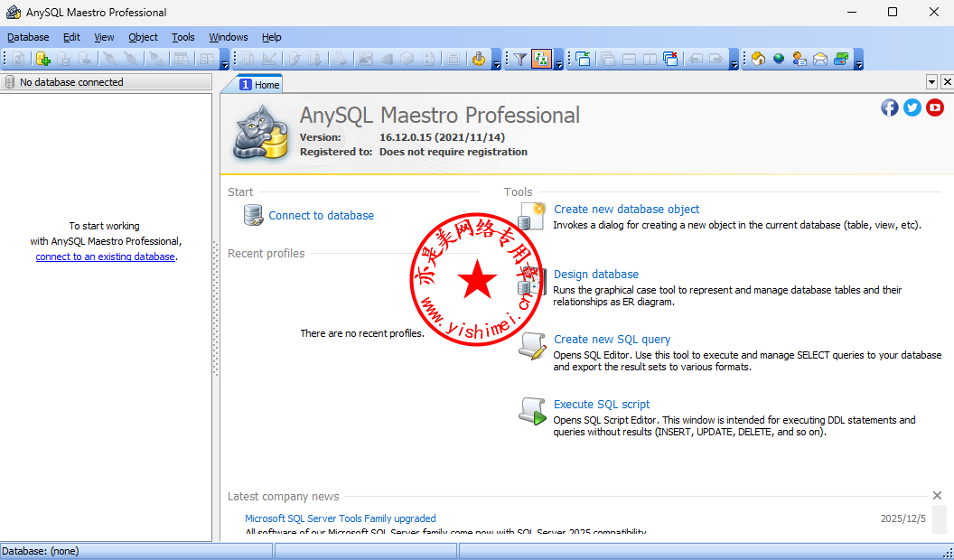
Task: Click the Microsoft SQL Server Tools Family news headline
Action: (340, 518)
